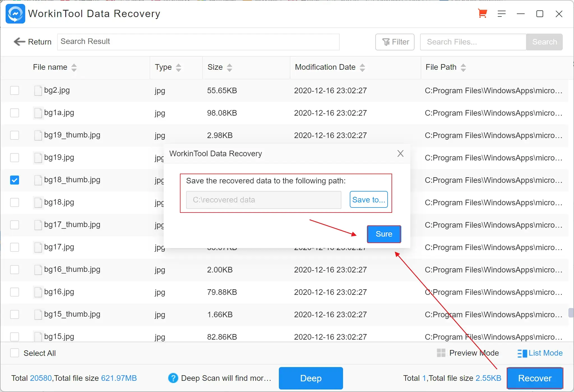This screenshot has width=574, height=392.
Task: Click total count 20580 text
Action: pyautogui.click(x=41, y=378)
